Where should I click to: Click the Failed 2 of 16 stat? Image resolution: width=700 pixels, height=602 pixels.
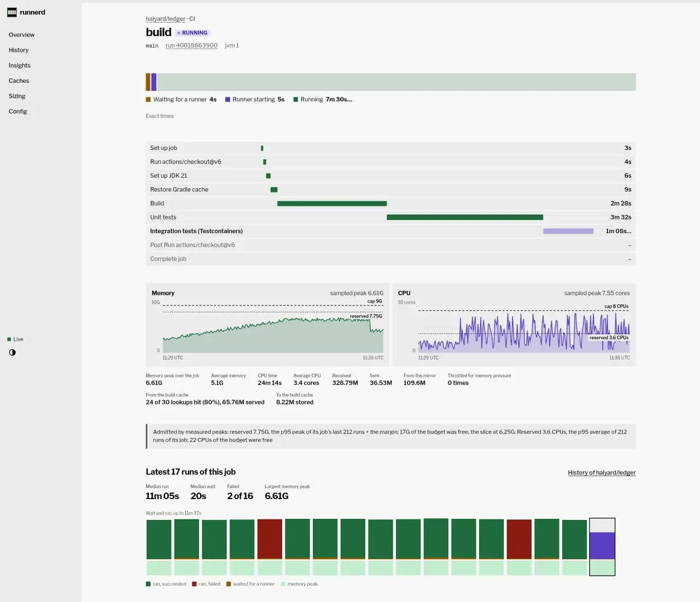[240, 496]
